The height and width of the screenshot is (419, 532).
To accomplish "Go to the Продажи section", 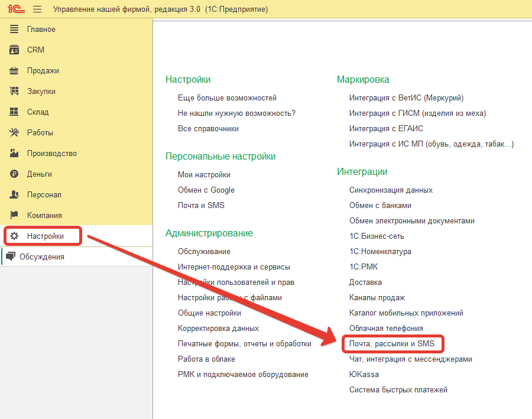I will pos(43,70).
